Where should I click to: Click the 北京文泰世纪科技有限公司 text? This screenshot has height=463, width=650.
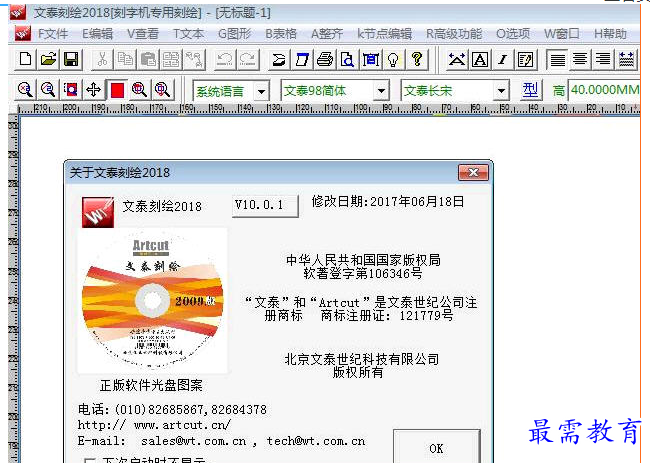pyautogui.click(x=361, y=359)
